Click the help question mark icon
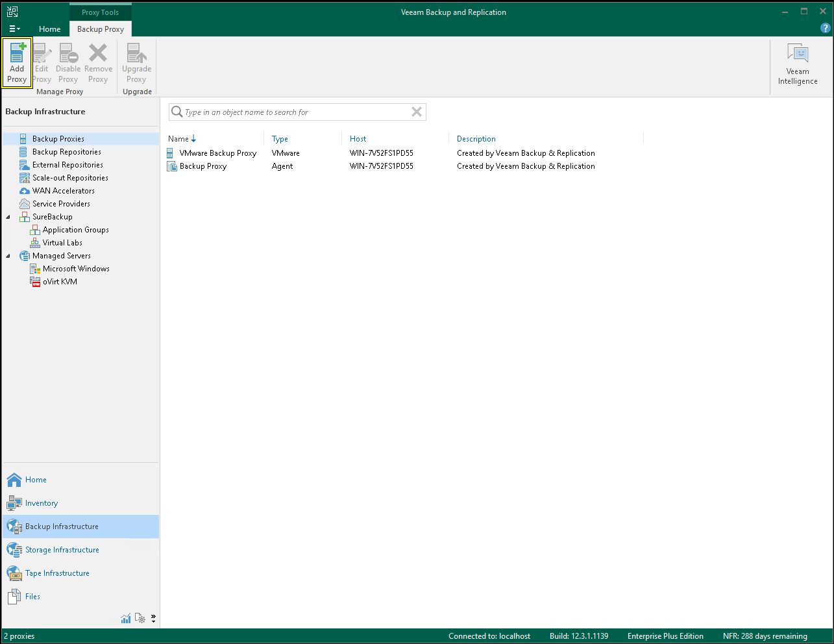This screenshot has height=644, width=834. click(825, 29)
